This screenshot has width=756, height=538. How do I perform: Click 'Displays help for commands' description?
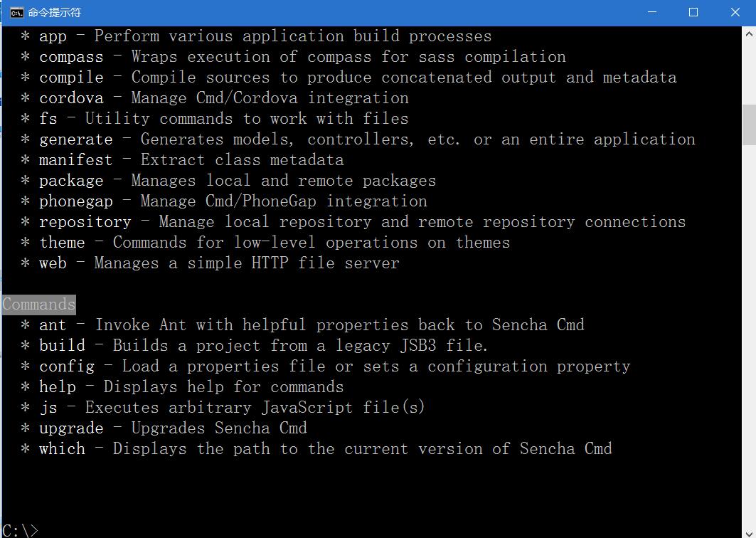(x=223, y=387)
